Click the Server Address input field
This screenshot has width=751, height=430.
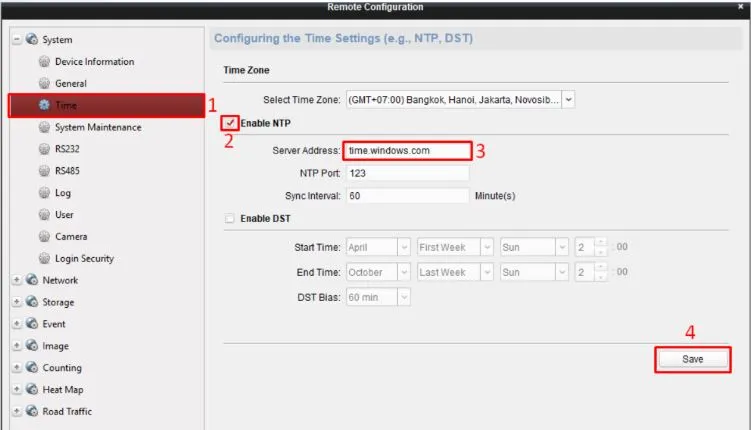[406, 151]
